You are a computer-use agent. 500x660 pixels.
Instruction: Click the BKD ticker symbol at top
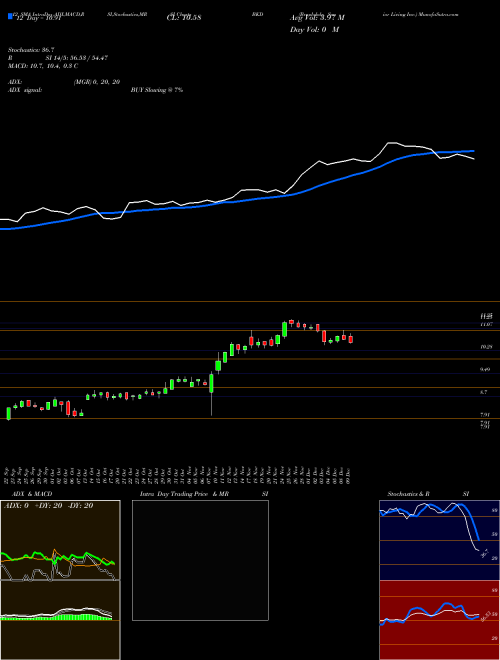click(257, 14)
